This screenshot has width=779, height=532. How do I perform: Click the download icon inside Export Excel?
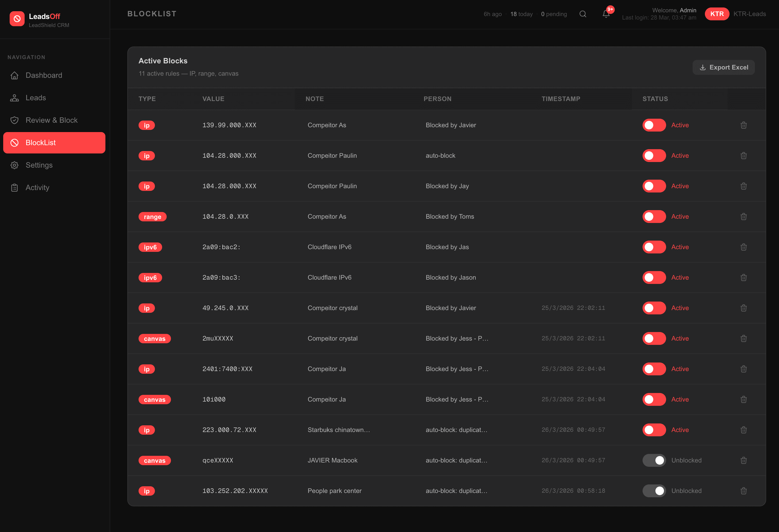click(702, 67)
